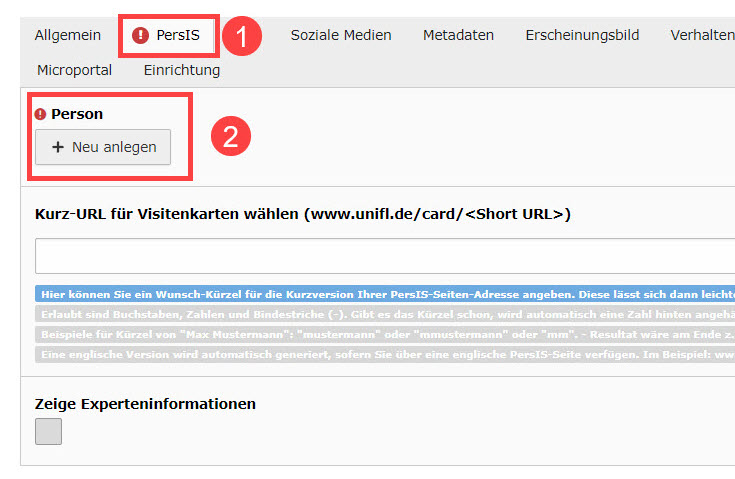735x479 pixels.
Task: Open the Soziale Medien tab
Action: pos(341,35)
